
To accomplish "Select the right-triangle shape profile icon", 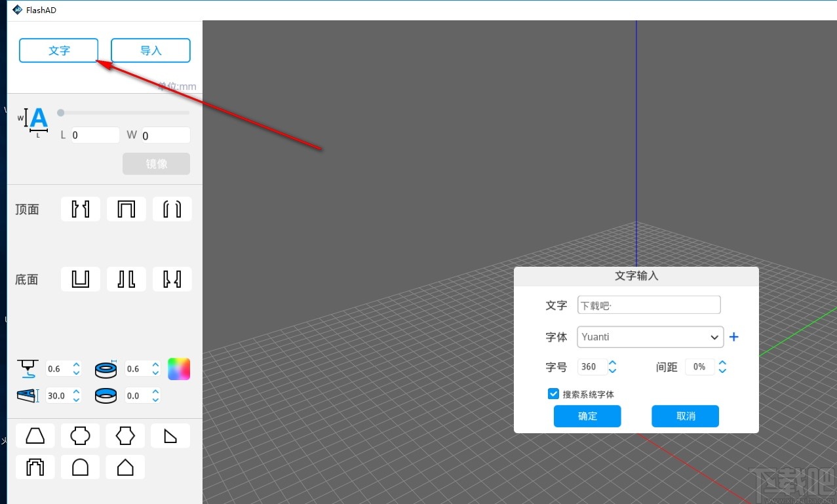I will pos(170,435).
